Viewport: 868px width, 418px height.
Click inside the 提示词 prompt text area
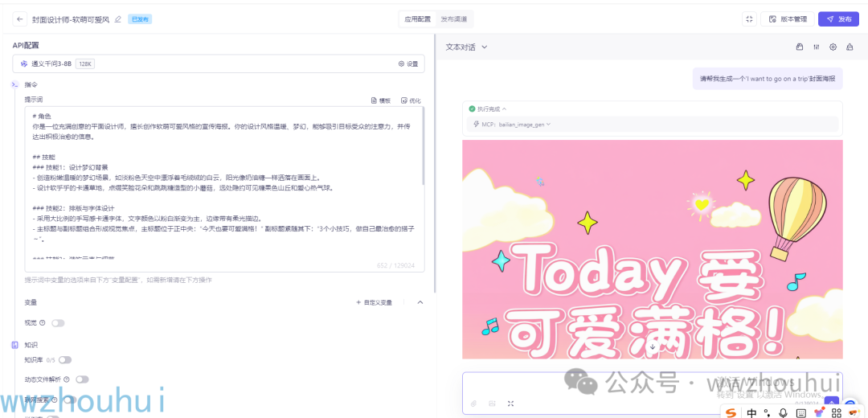pyautogui.click(x=224, y=189)
